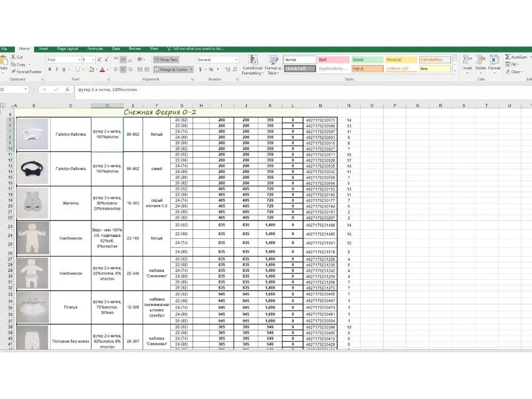This screenshot has width=532, height=399.
Task: Open Format as Table
Action: [x=273, y=65]
